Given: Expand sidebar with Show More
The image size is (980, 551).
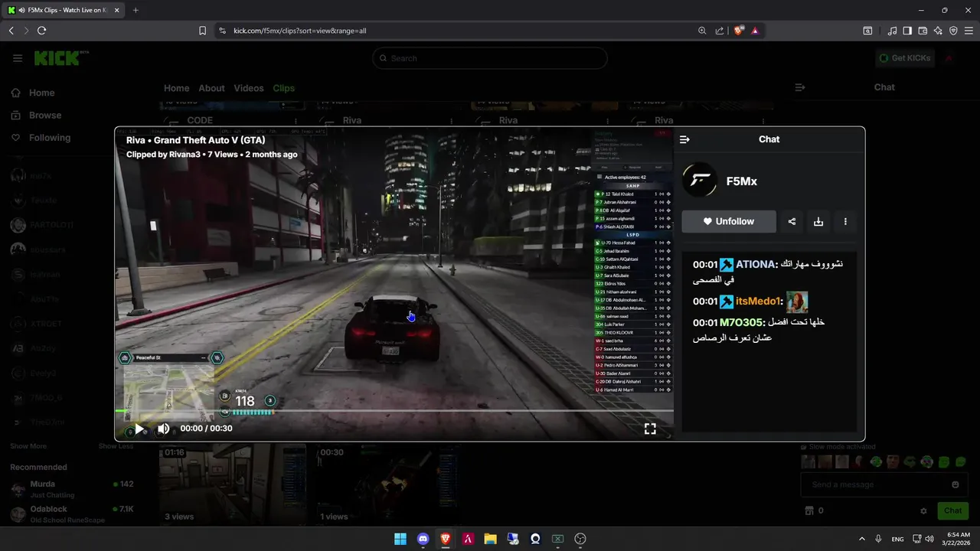Looking at the screenshot, I should (28, 446).
